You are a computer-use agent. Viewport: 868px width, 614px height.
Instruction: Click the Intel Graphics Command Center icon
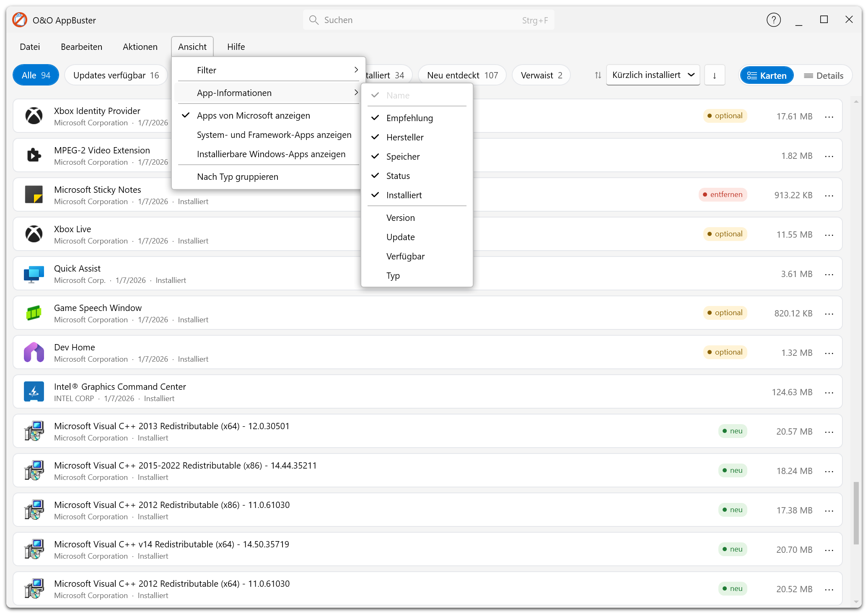point(34,392)
